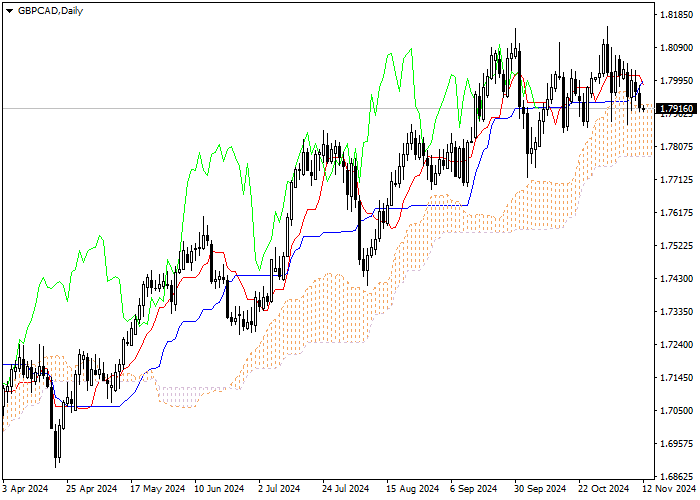Click the 30 Sep 2024 date label
Viewport: 700px width, 500px height.
540,489
